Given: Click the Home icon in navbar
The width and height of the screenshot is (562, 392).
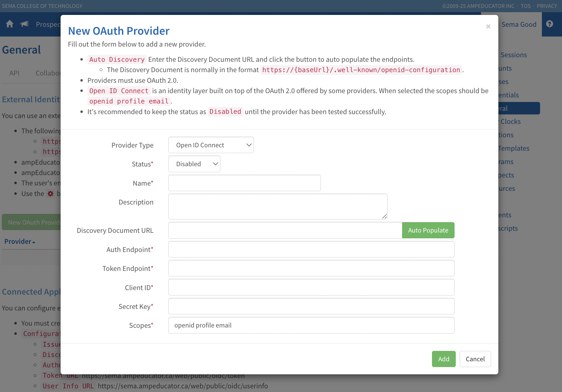Looking at the screenshot, I should pyautogui.click(x=10, y=24).
